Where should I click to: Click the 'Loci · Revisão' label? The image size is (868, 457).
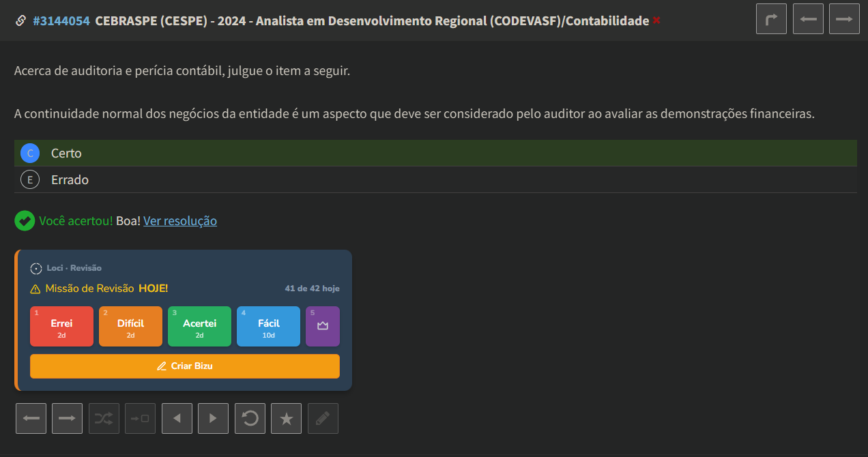74,268
